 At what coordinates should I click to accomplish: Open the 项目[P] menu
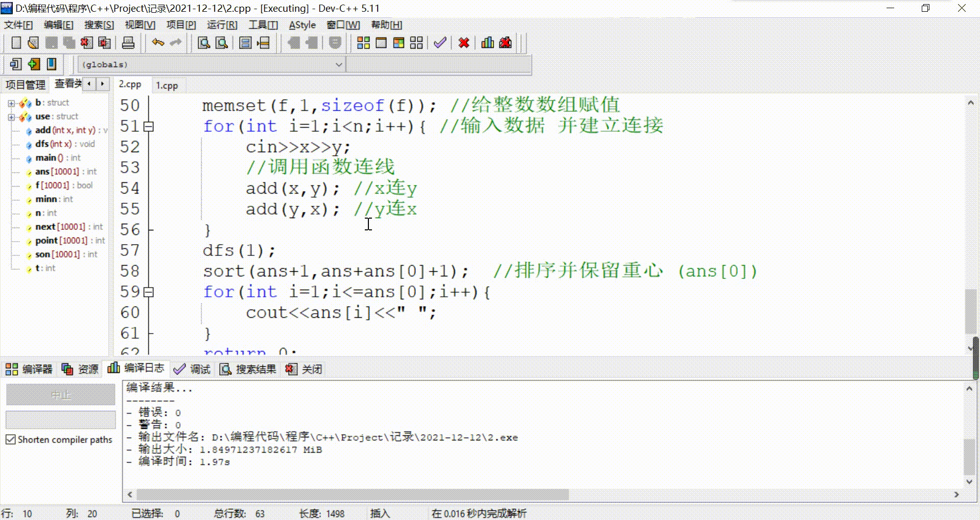[x=181, y=25]
